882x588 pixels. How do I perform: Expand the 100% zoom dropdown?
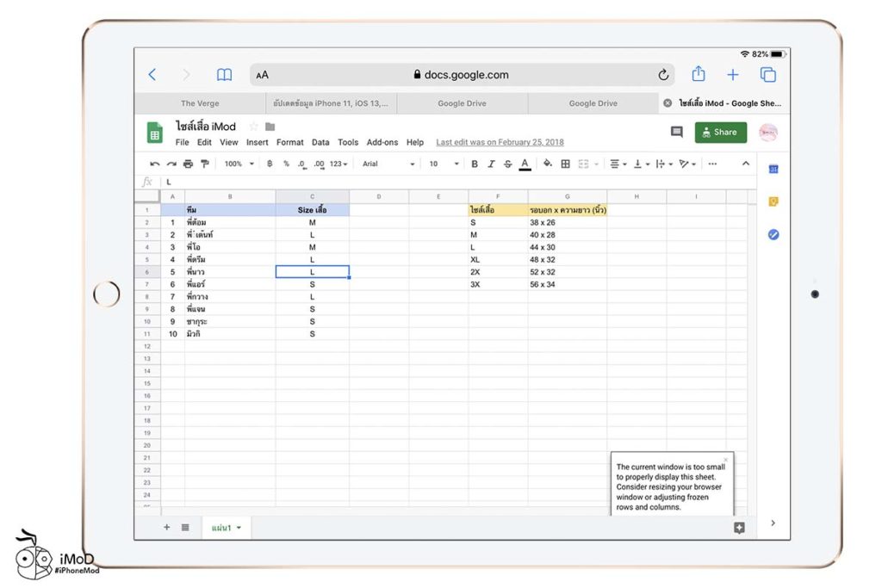239,164
